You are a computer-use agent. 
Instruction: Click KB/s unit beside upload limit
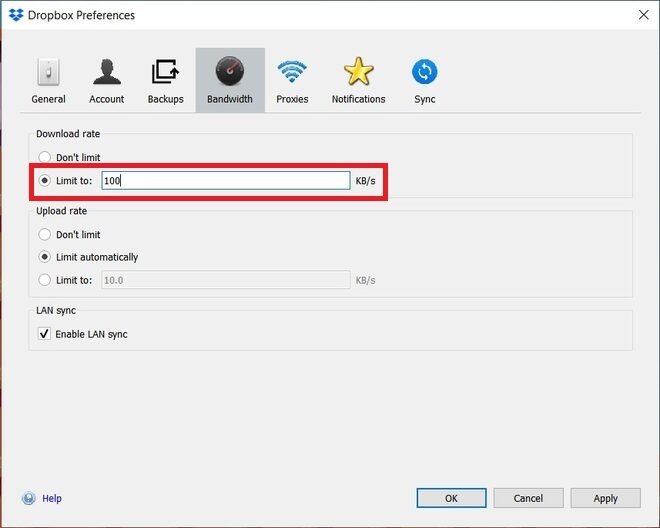(365, 280)
